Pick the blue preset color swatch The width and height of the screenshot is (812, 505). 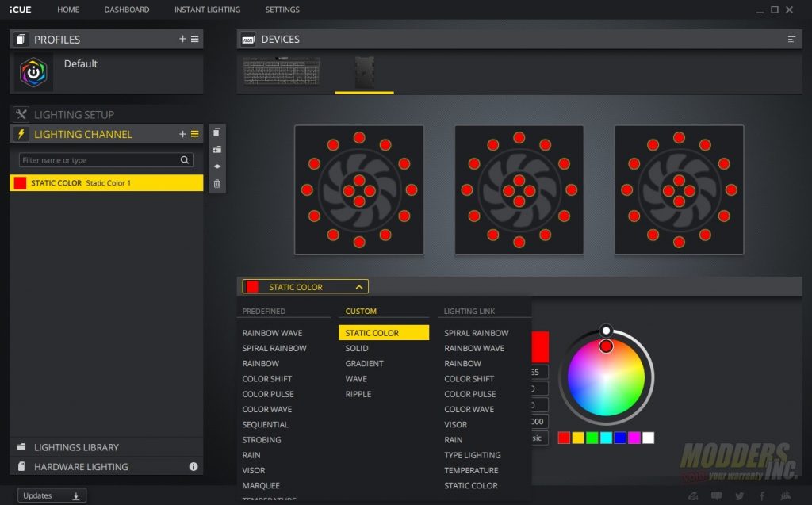point(620,438)
